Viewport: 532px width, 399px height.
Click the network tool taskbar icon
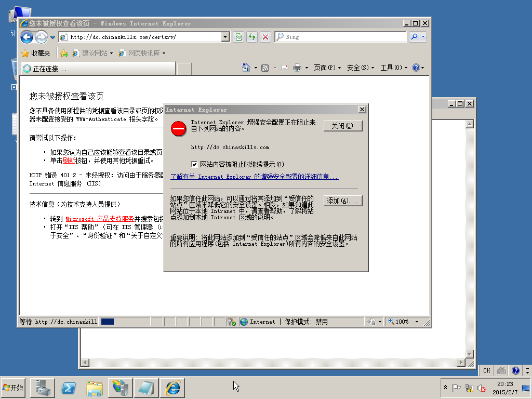point(121,388)
